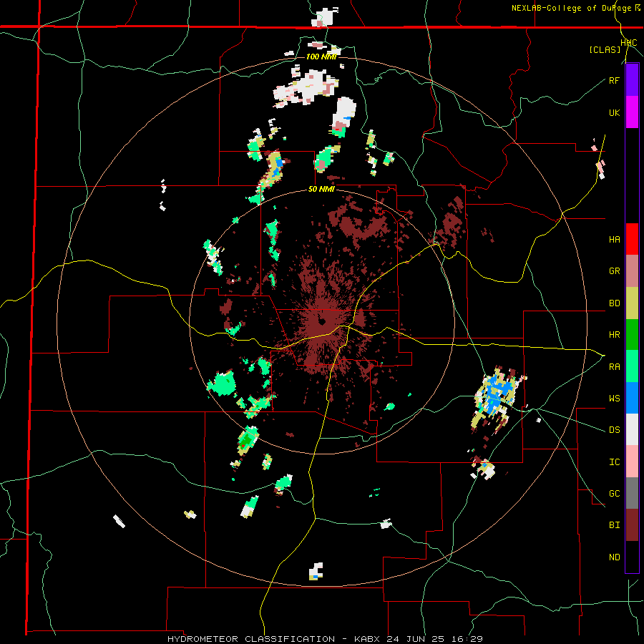Click the UK magenta legend swatch
Viewport: 644px width, 644px height.
click(x=632, y=112)
